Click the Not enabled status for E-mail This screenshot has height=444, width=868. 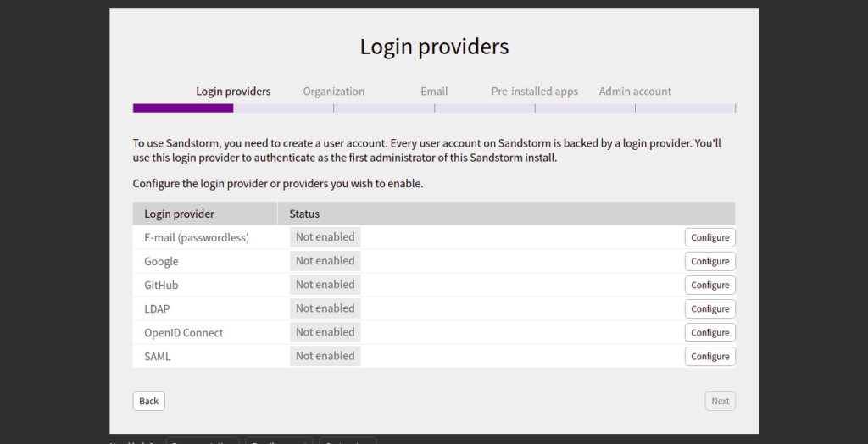pos(325,237)
